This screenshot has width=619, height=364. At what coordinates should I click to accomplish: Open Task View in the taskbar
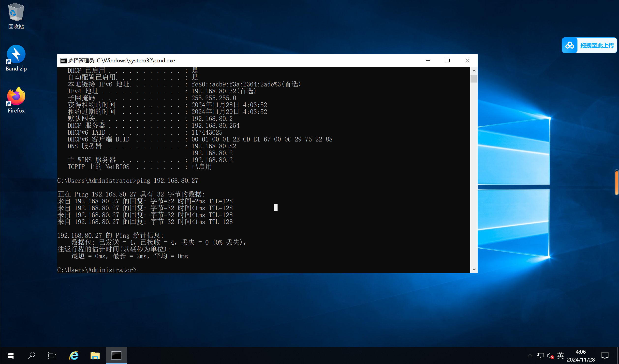(x=52, y=355)
